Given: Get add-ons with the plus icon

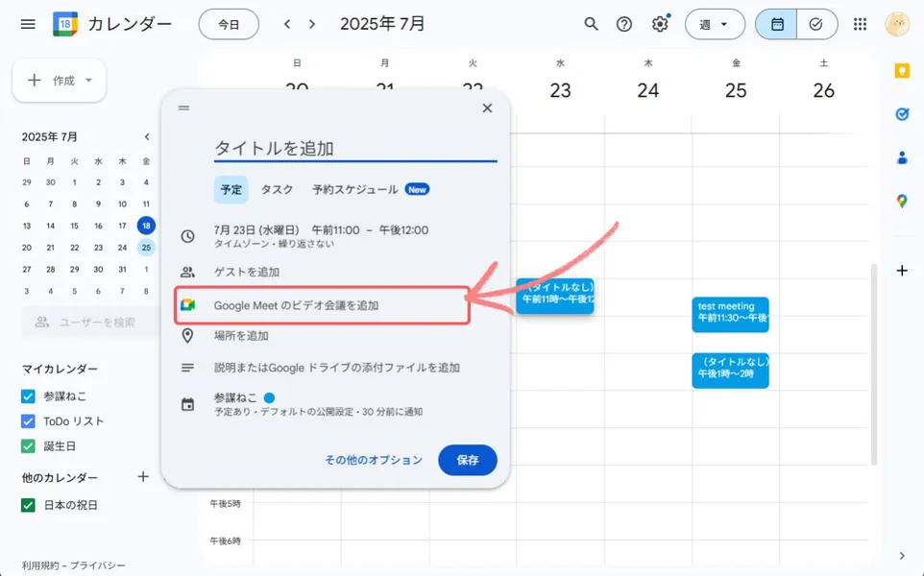Looking at the screenshot, I should coord(902,271).
